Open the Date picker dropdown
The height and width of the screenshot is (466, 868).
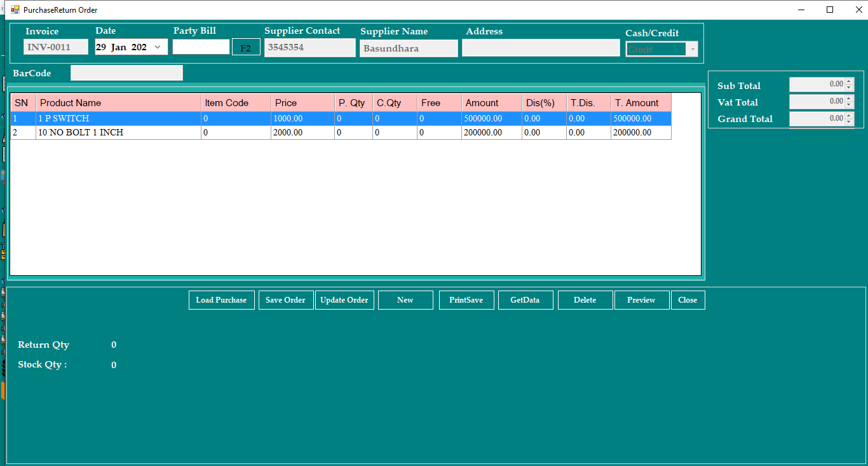pos(158,46)
